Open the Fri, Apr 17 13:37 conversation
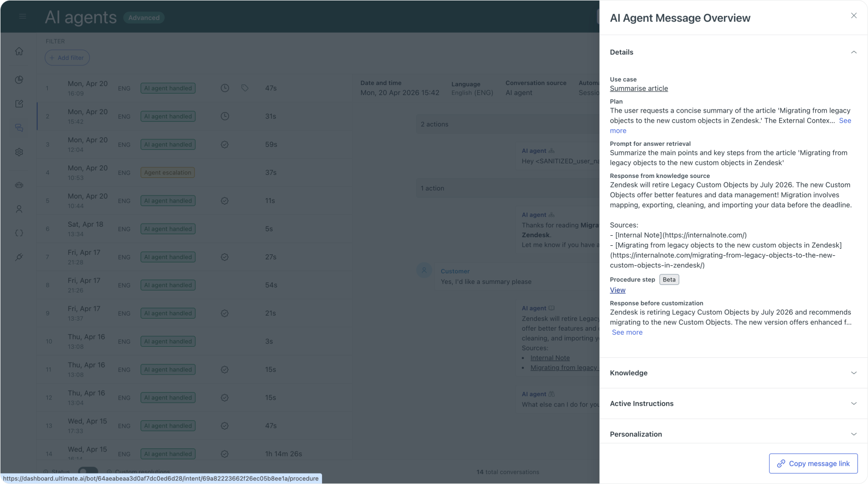The width and height of the screenshot is (868, 484). point(193,313)
